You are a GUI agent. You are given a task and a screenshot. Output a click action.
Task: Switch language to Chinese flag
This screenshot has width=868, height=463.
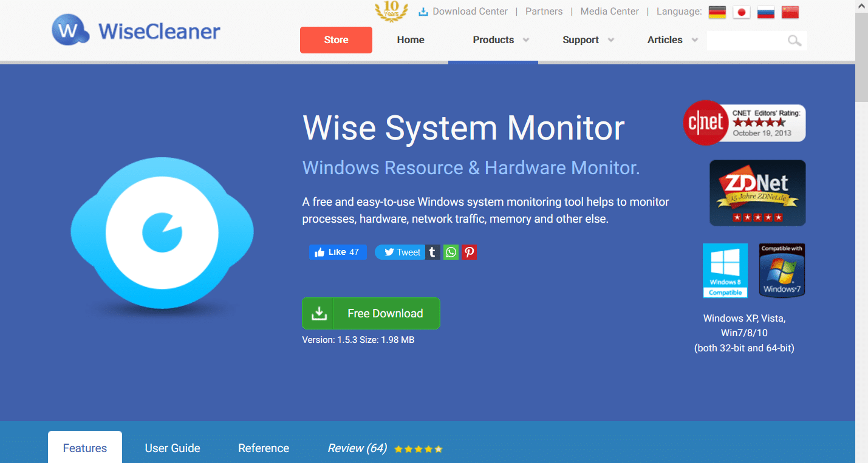pos(790,12)
